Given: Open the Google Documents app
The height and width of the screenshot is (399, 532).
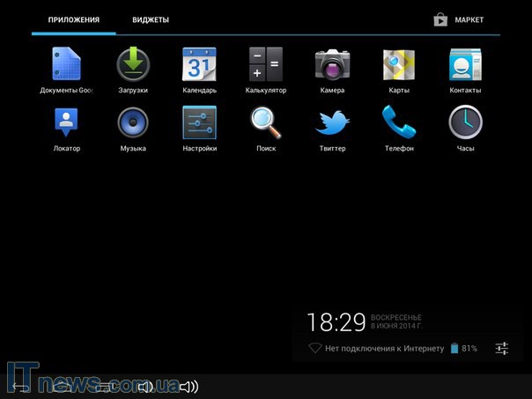Looking at the screenshot, I should [66, 65].
